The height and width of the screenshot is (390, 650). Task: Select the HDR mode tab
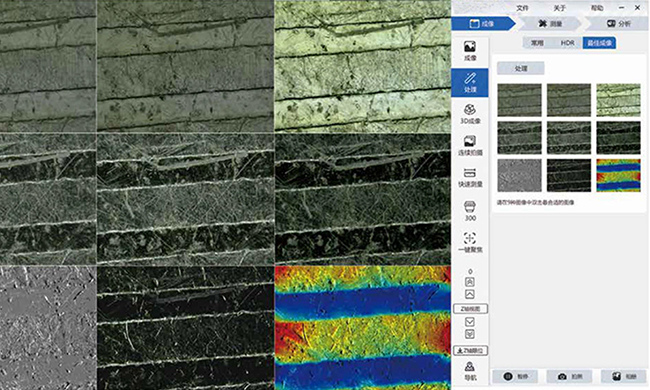pos(568,43)
